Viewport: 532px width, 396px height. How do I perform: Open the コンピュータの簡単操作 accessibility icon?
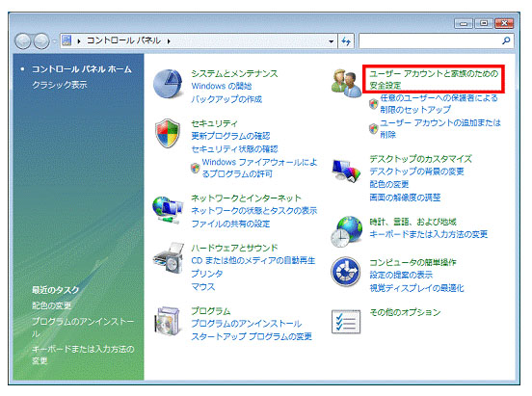click(346, 272)
